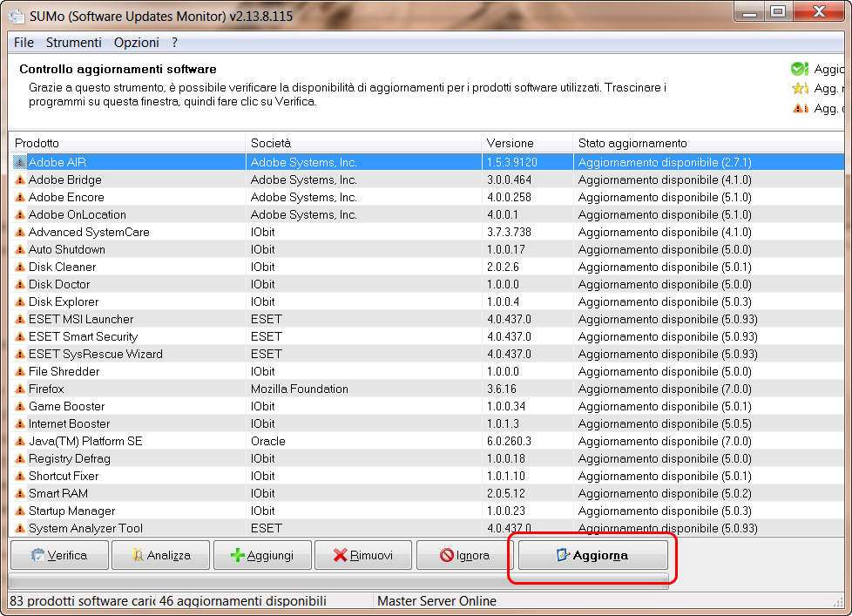The image size is (852, 616).
Task: Click the Verifica button
Action: [60, 555]
